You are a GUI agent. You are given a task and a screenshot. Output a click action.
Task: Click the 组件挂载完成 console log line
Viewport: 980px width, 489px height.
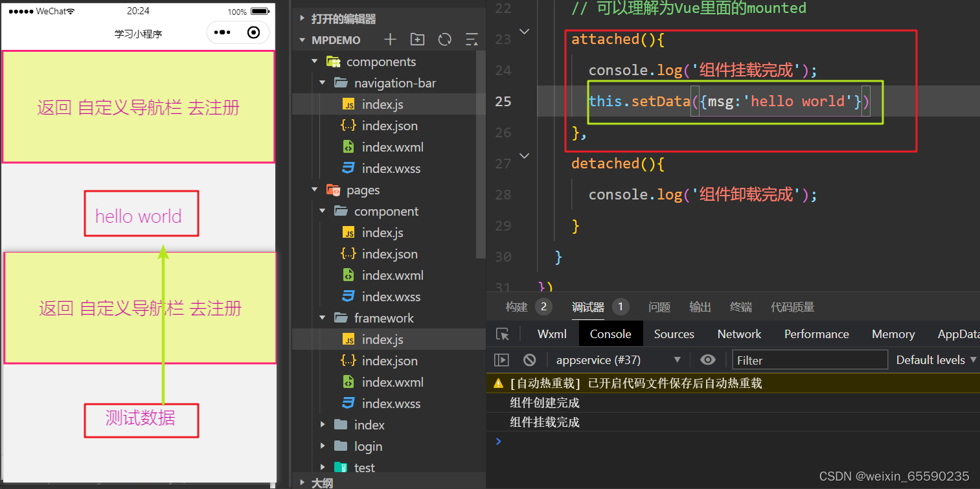(x=545, y=422)
